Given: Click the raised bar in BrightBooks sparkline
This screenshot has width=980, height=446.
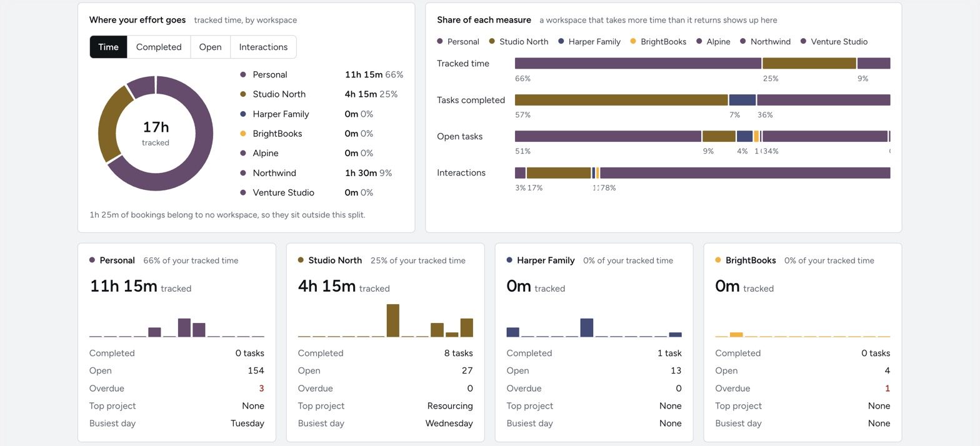Looking at the screenshot, I should click(x=736, y=335).
